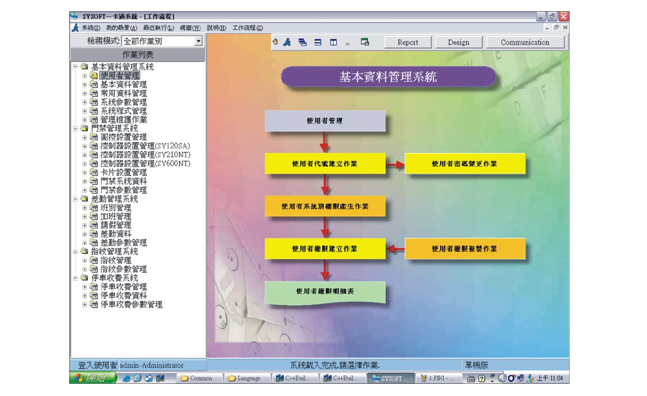Screen dimensions: 647x396
Task: Select 控制器設置管理(SY120SA) in the tree
Action: pos(145,146)
